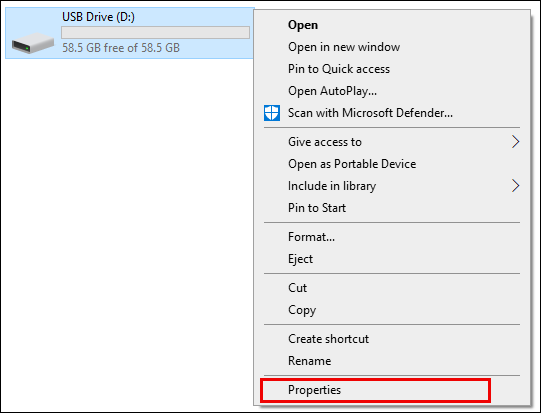Select Open as Portable Device
The height and width of the screenshot is (413, 541).
pos(392,164)
